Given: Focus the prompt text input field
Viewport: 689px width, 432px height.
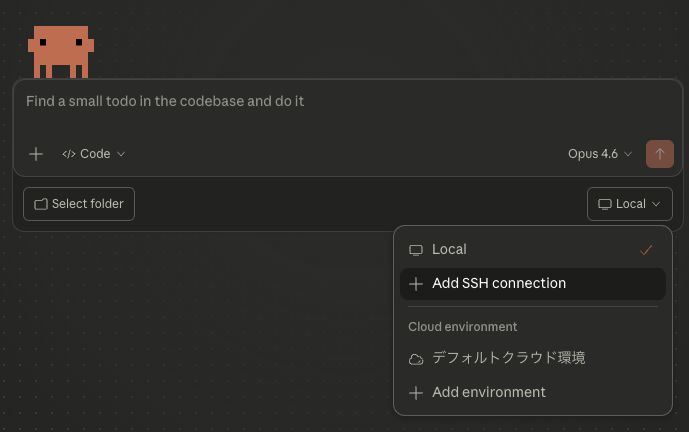Looking at the screenshot, I should [x=347, y=112].
